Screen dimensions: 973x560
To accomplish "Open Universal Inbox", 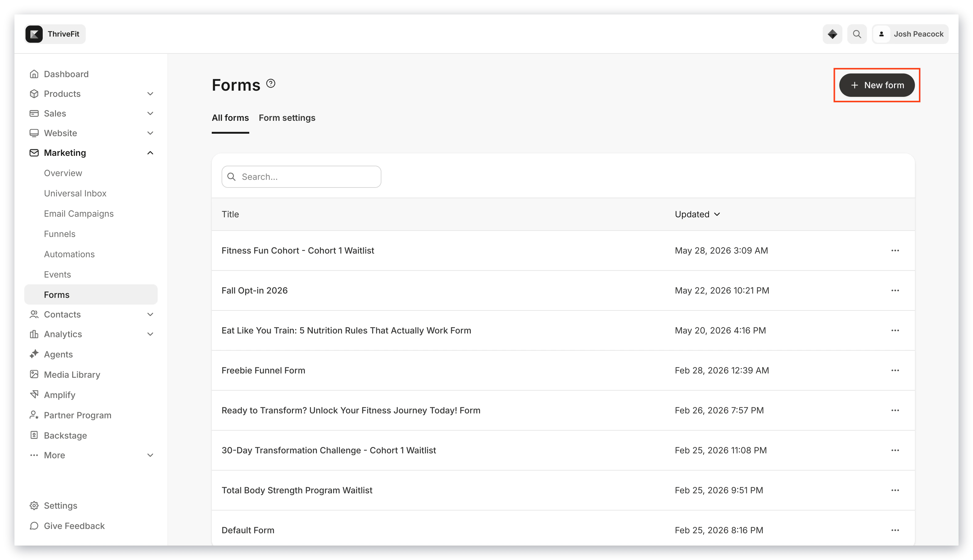I will tap(75, 193).
